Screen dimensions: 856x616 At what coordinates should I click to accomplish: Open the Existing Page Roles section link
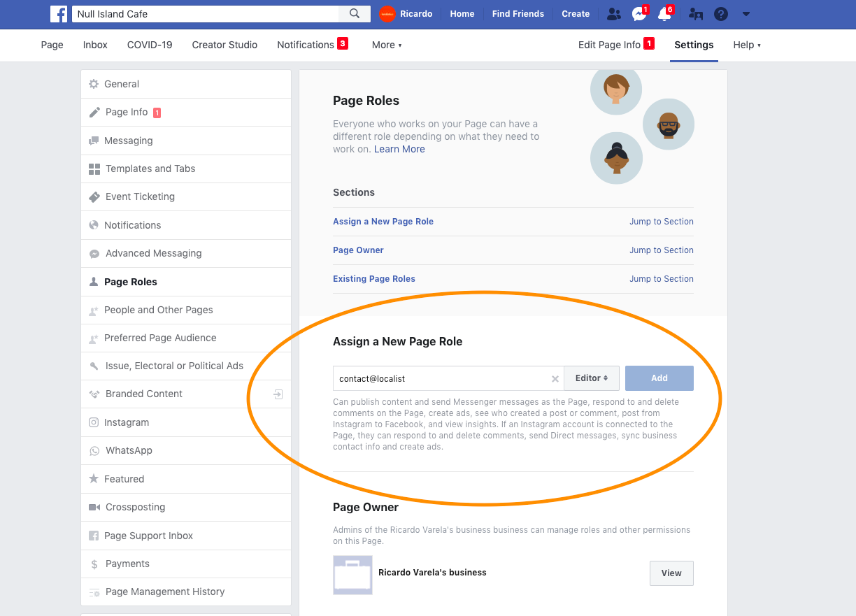374,279
